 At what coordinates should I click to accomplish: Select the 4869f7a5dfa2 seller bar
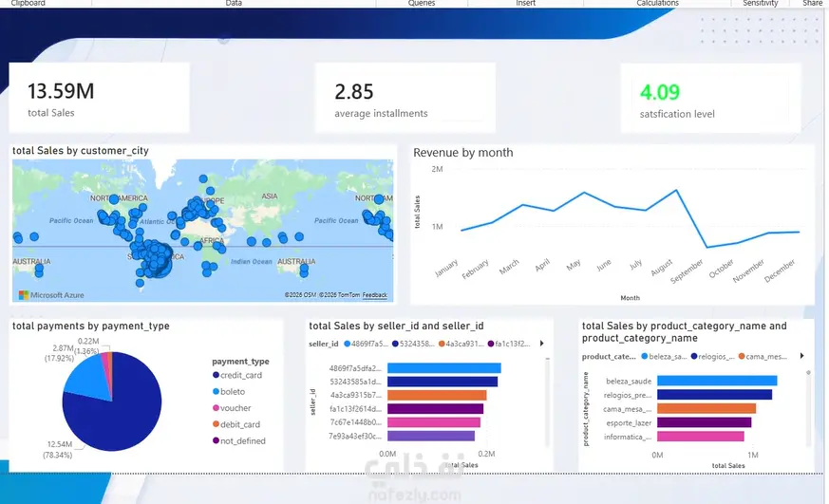444,368
